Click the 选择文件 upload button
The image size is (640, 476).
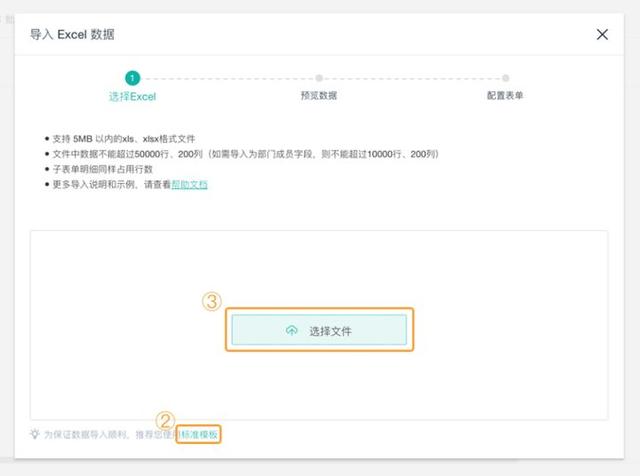click(319, 330)
